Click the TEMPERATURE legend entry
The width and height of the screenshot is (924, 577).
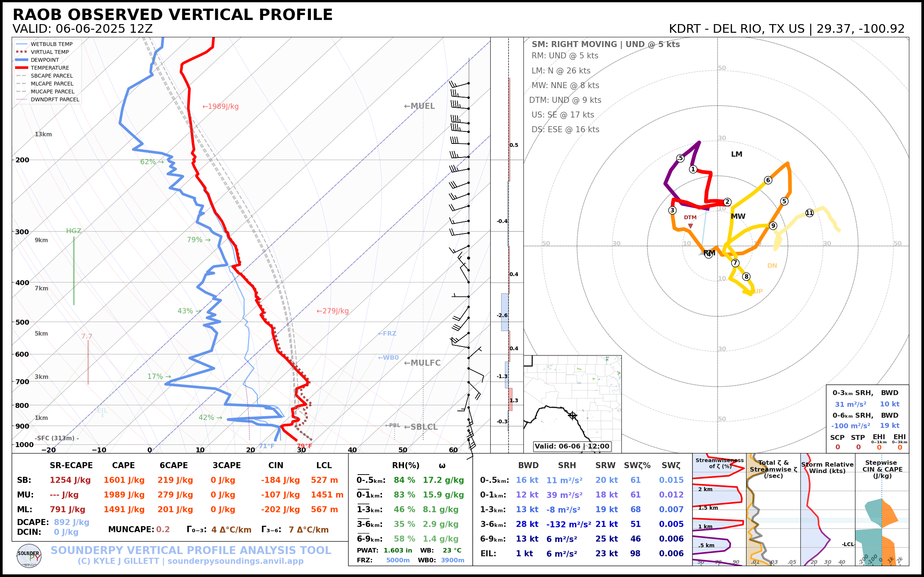coord(50,68)
